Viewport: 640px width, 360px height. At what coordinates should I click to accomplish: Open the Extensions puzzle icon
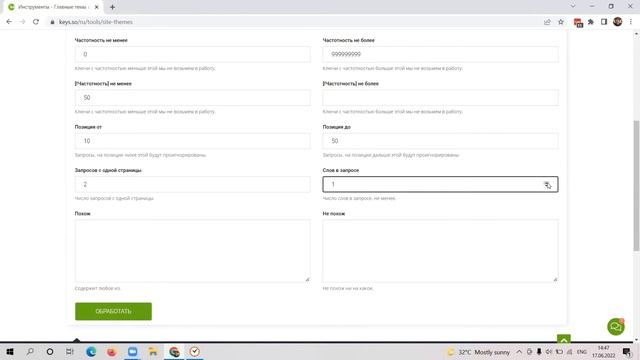point(591,22)
